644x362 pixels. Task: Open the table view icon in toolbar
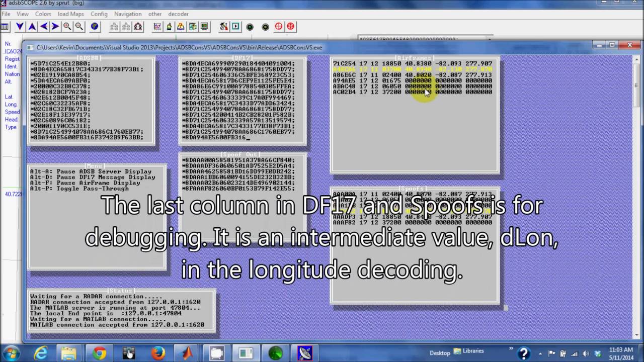5,27
